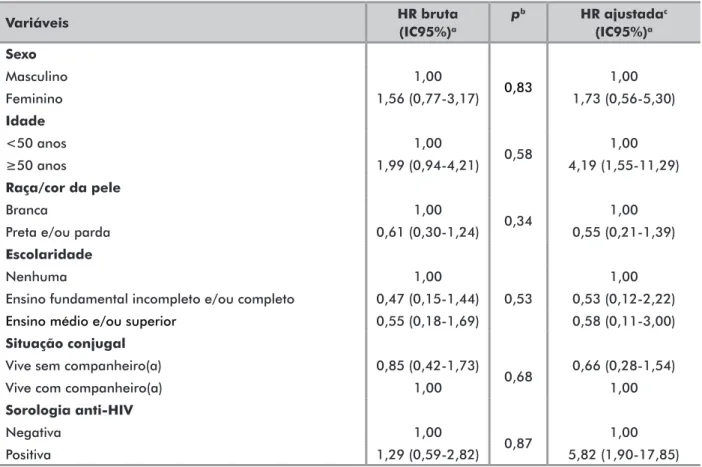Select the Escolaridade section heading
Image resolution: width=702 pixels, height=467 pixels.
(x=49, y=254)
